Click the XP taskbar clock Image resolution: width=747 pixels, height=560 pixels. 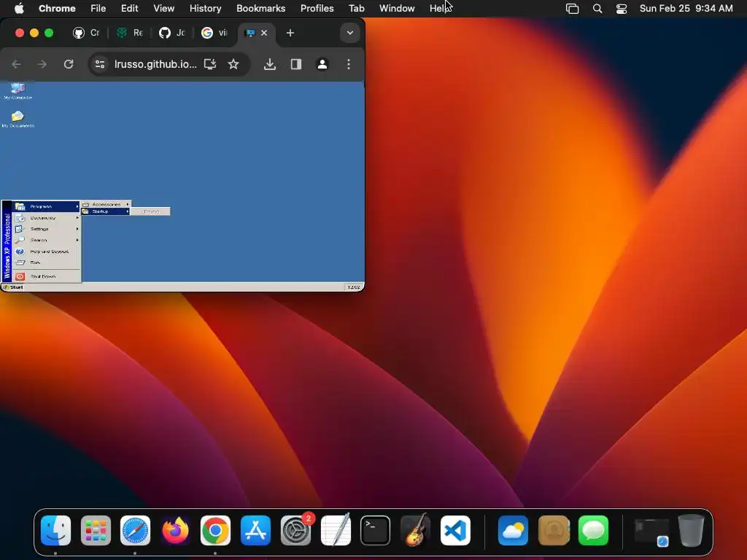pyautogui.click(x=354, y=287)
